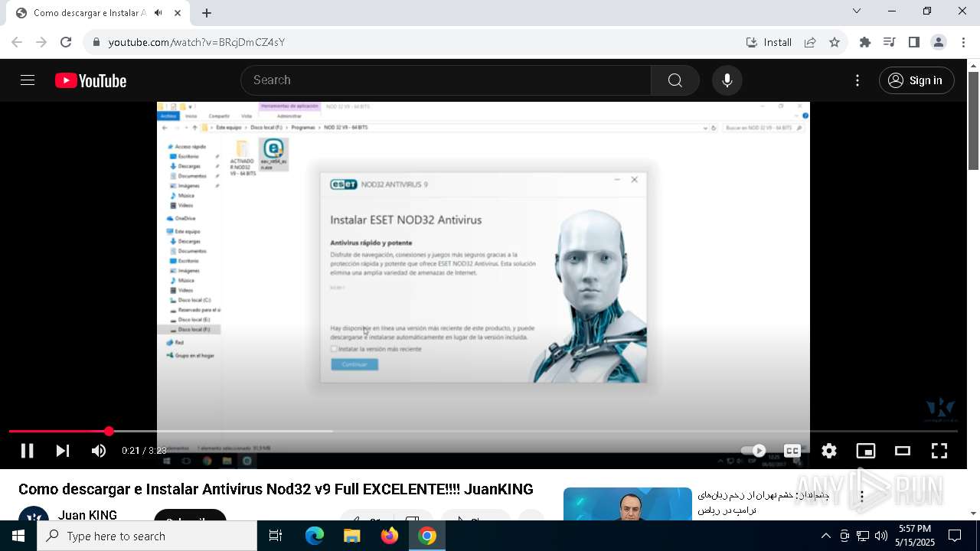Open the Windows Start menu

point(18,536)
